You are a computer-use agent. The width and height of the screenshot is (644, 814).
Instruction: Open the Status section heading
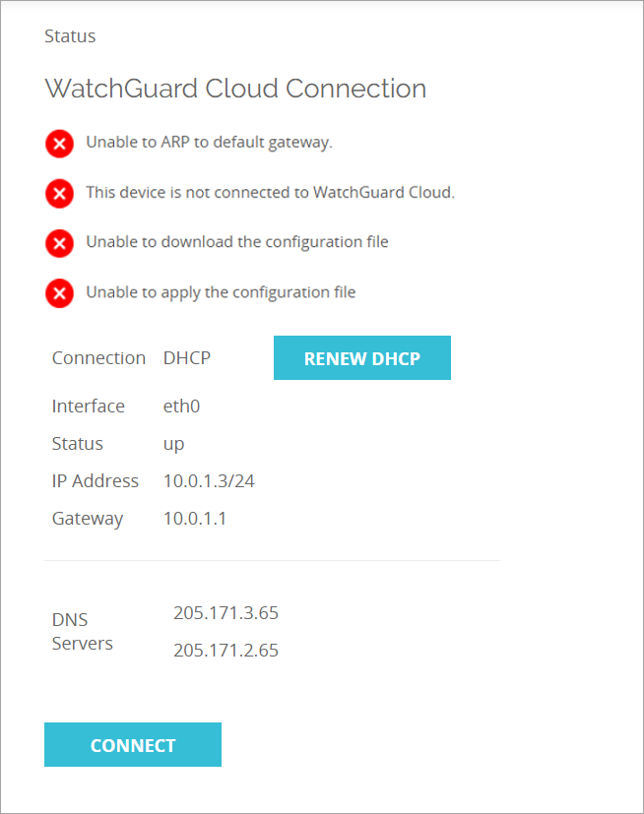[x=69, y=36]
